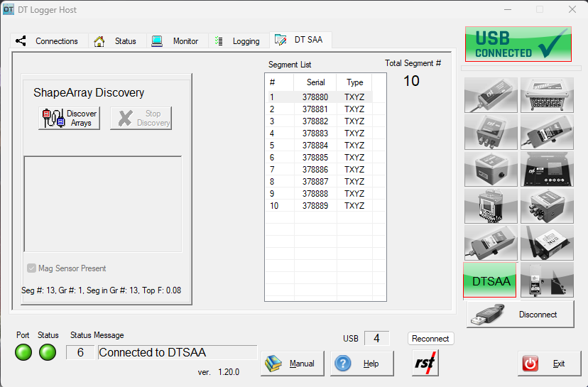Image resolution: width=588 pixels, height=387 pixels.
Task: Open Help
Action: (362, 364)
